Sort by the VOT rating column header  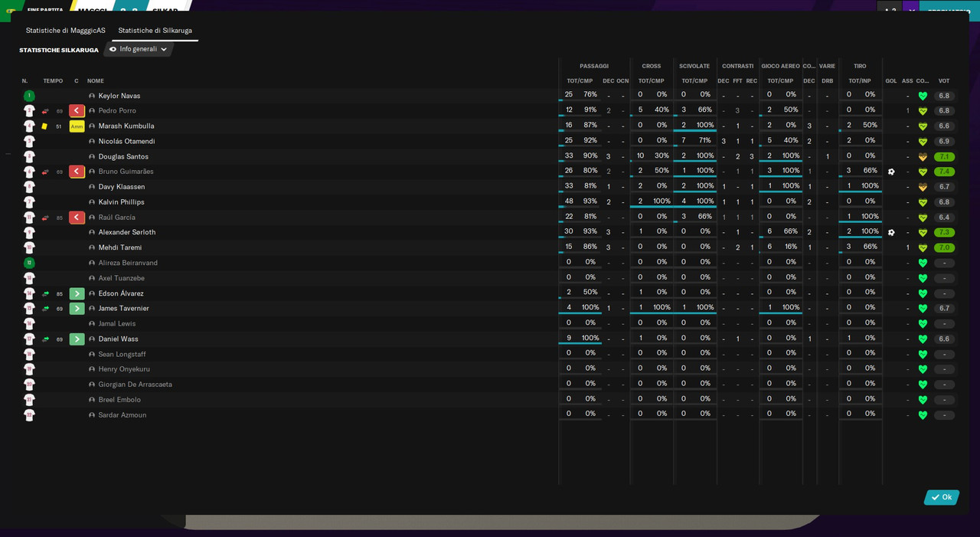click(944, 81)
